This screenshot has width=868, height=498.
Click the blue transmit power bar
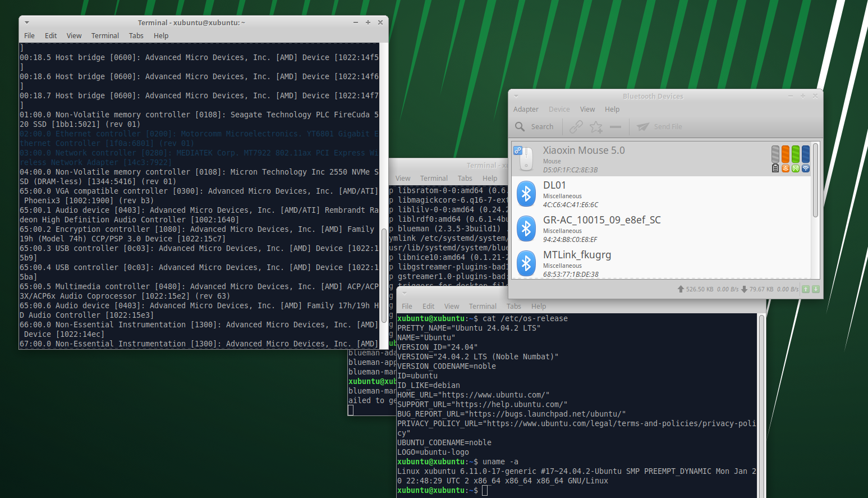806,154
